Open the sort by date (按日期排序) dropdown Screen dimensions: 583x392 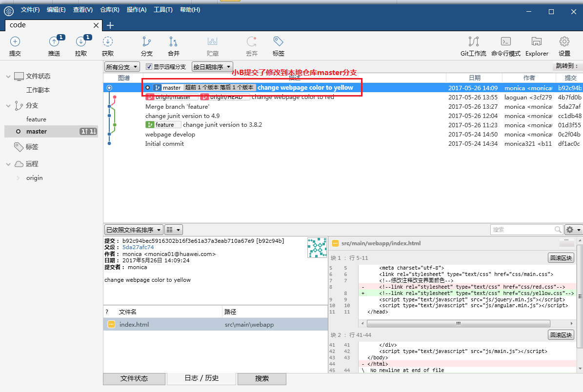point(212,67)
